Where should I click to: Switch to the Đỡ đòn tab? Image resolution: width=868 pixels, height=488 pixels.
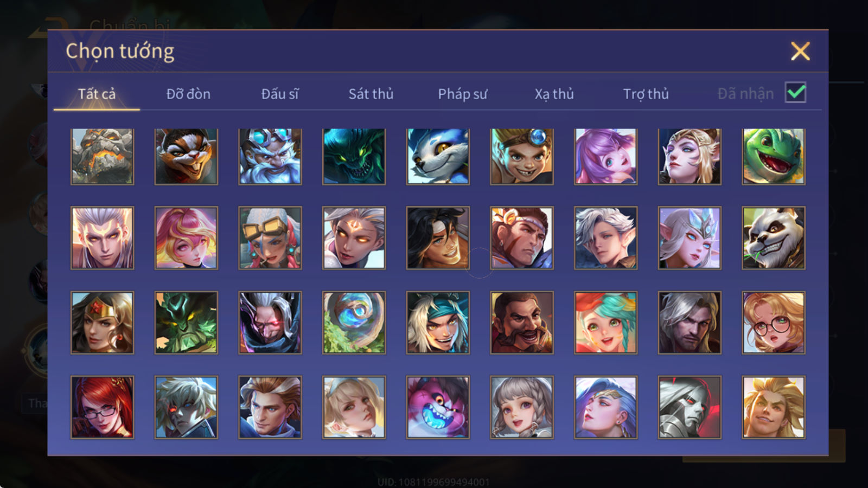point(188,94)
